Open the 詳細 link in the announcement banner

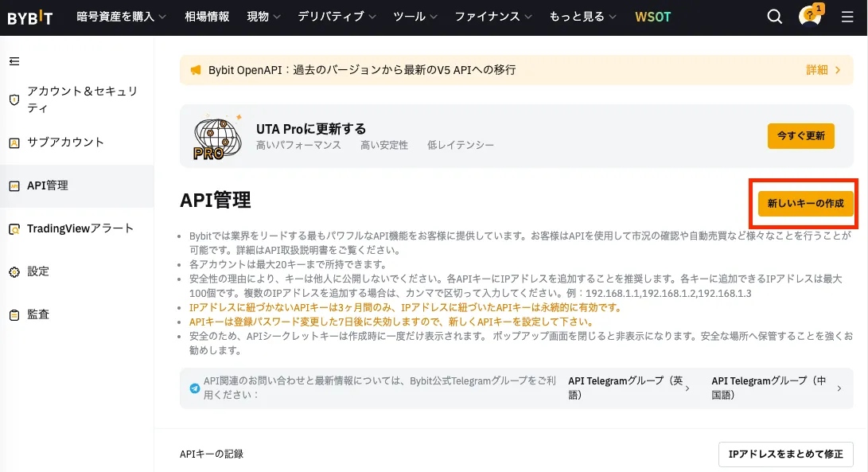click(823, 70)
